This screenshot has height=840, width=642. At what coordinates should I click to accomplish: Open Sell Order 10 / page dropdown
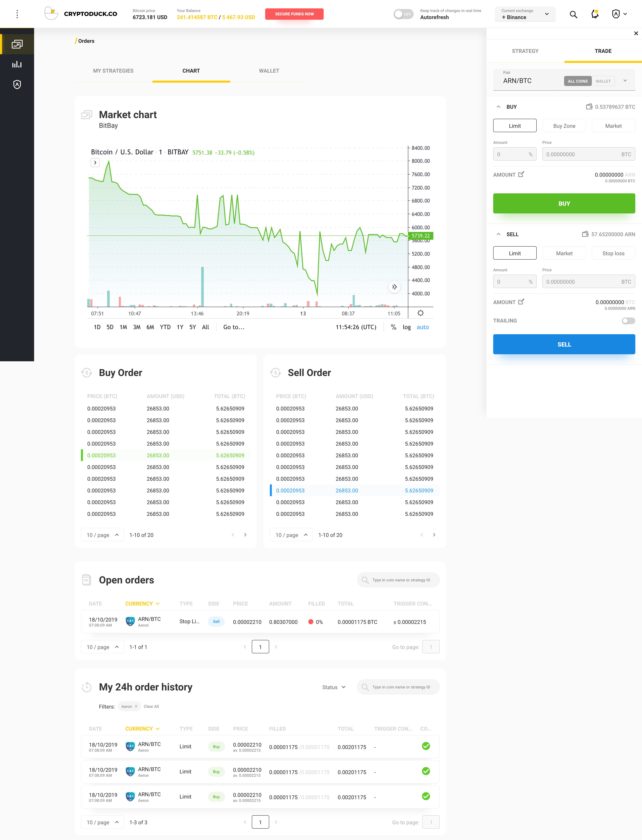[291, 535]
